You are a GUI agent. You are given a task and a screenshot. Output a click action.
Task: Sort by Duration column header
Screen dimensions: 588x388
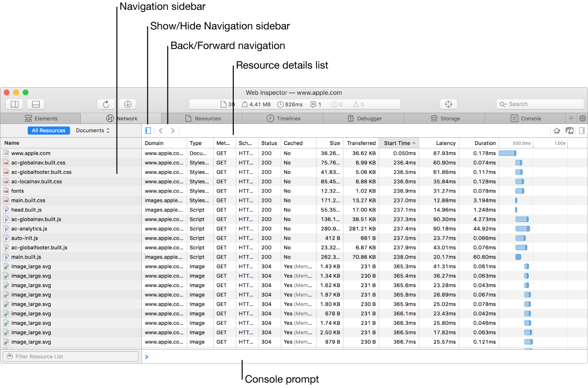click(x=479, y=143)
